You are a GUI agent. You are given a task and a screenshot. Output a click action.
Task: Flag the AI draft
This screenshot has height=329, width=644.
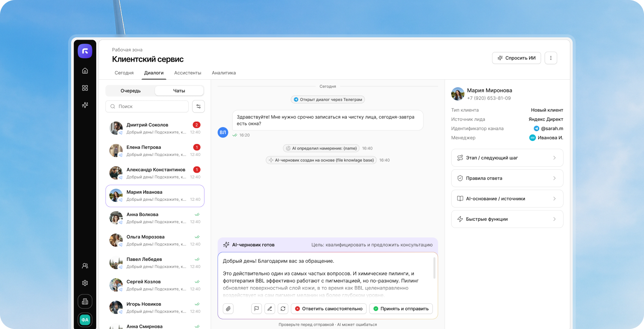[256, 309]
